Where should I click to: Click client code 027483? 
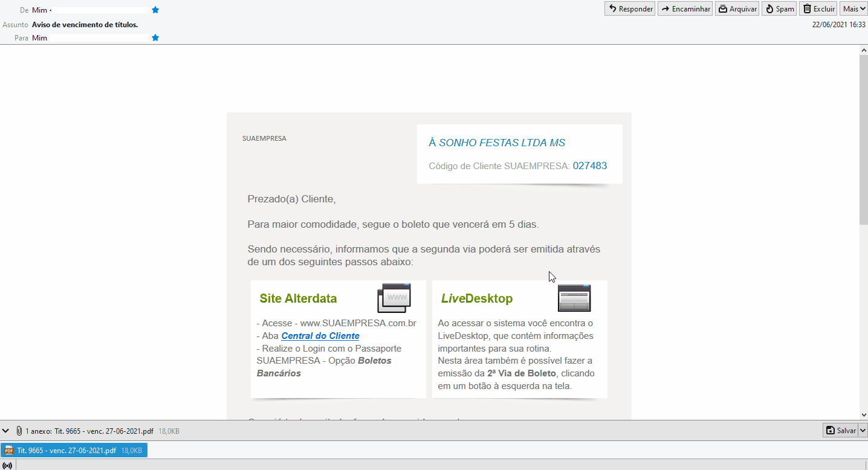pos(590,166)
